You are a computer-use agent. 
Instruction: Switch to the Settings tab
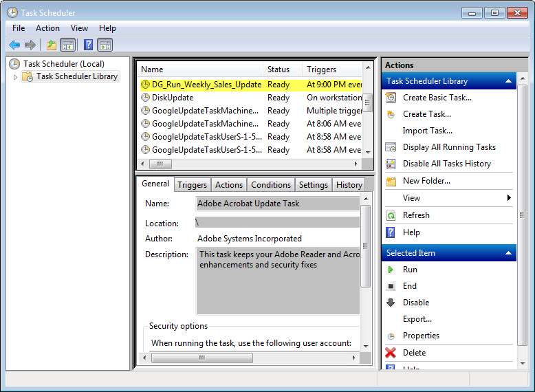click(313, 185)
